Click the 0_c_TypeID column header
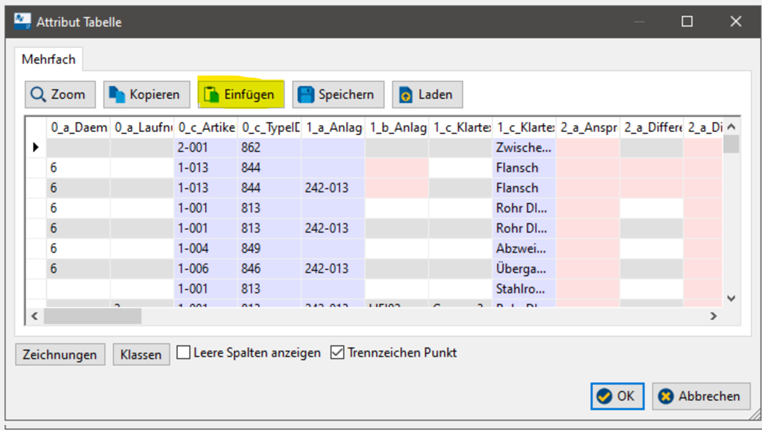The height and width of the screenshot is (430, 762). pos(268,127)
